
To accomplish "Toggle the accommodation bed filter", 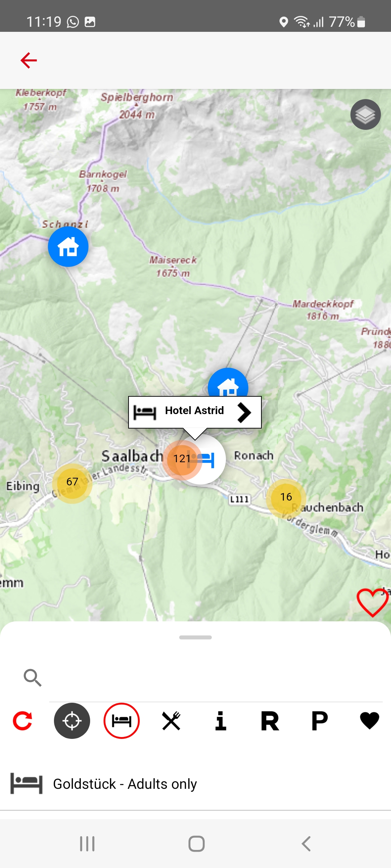I will coord(122,721).
